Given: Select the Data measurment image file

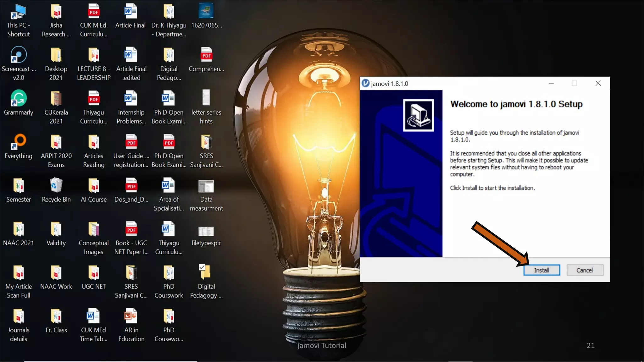Looking at the screenshot, I should point(206,186).
